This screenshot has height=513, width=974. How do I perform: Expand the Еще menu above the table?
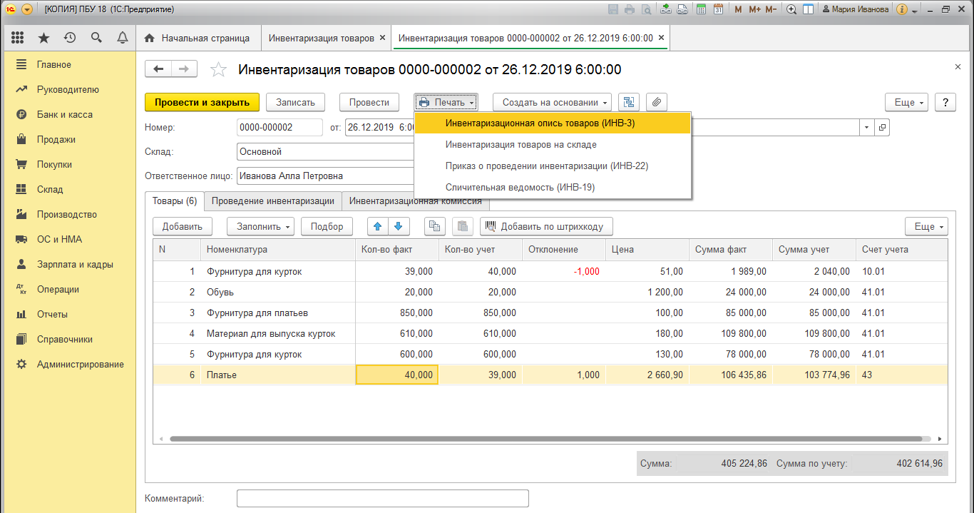tap(926, 227)
